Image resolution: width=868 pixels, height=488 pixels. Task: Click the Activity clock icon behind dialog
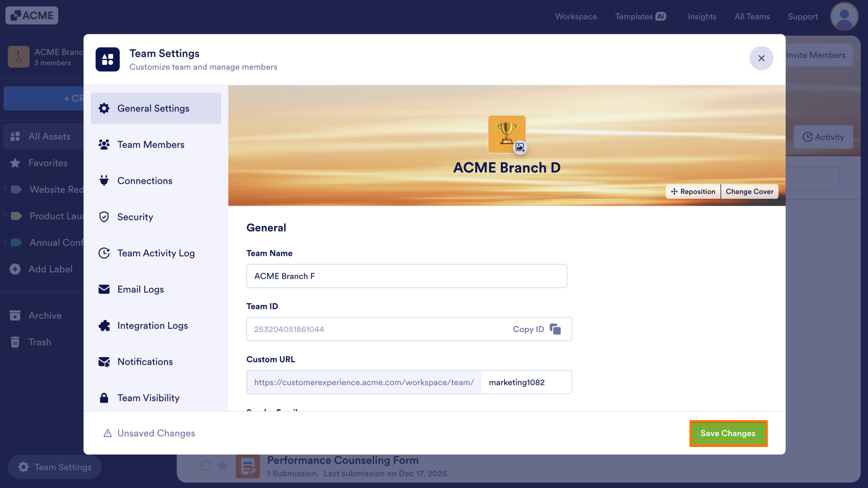[807, 137]
